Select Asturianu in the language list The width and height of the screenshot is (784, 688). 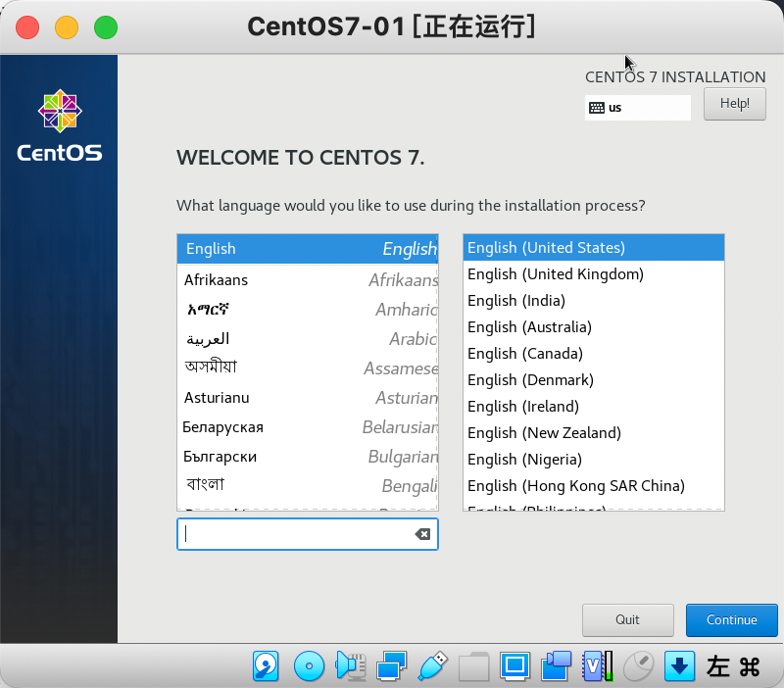[x=308, y=398]
